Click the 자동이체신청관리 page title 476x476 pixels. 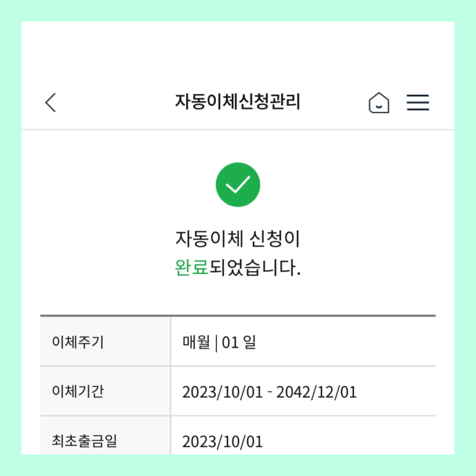pyautogui.click(x=238, y=102)
